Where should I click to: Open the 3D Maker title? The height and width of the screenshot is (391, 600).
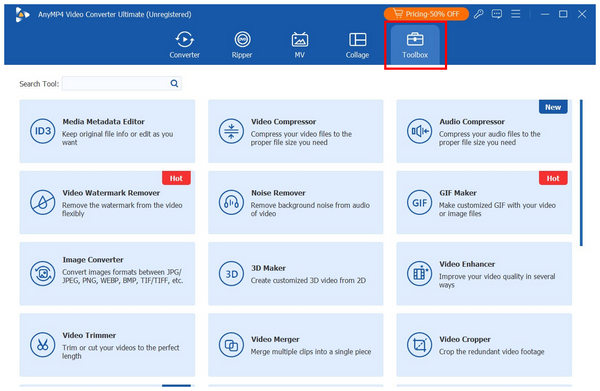coord(268,268)
